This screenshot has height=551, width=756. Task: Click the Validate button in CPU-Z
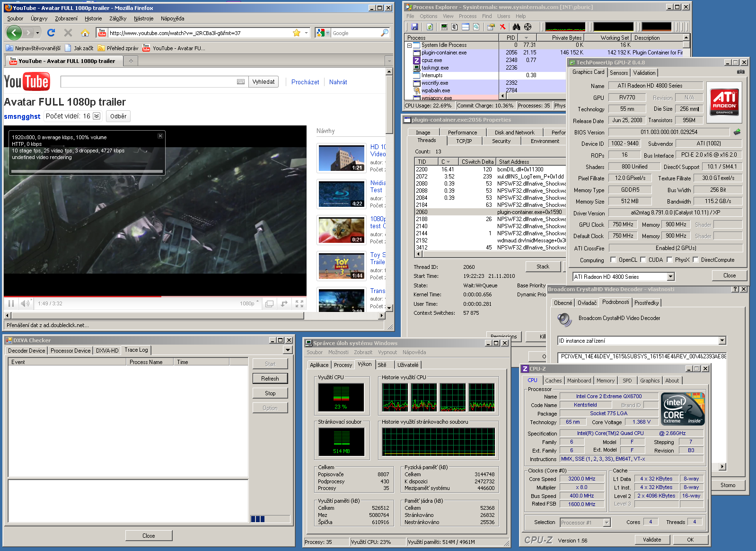point(651,540)
